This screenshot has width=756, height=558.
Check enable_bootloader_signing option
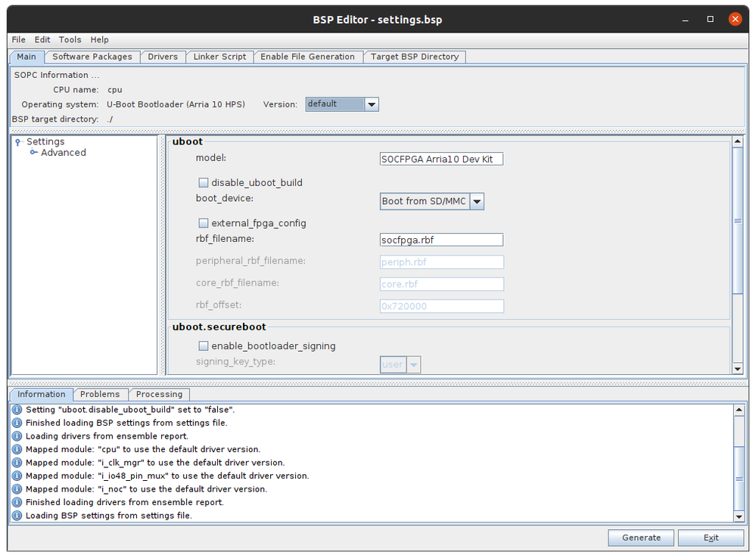(204, 346)
